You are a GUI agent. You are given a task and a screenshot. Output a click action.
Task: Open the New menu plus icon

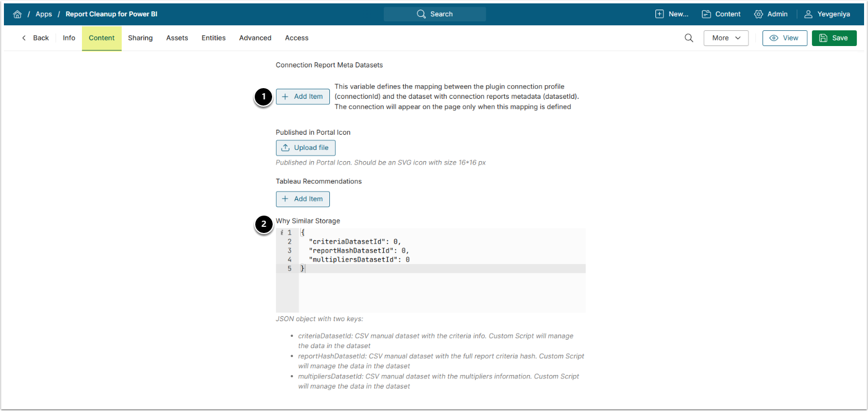pos(659,14)
